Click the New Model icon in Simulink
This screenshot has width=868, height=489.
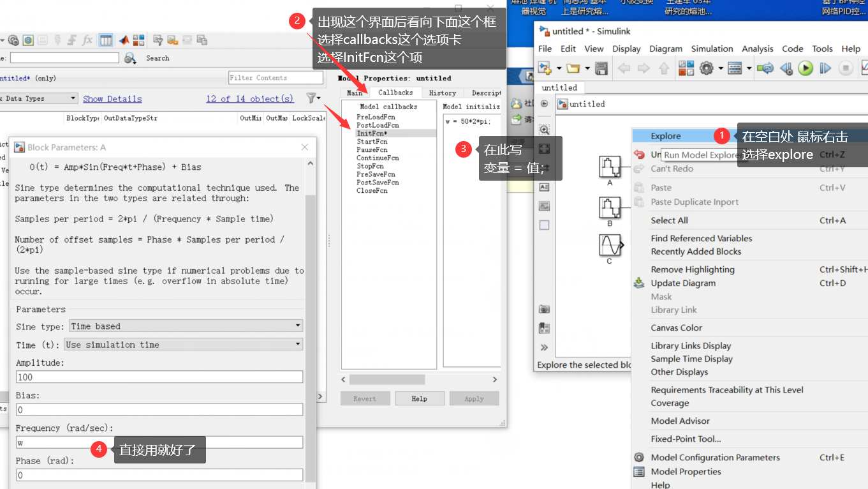click(545, 68)
